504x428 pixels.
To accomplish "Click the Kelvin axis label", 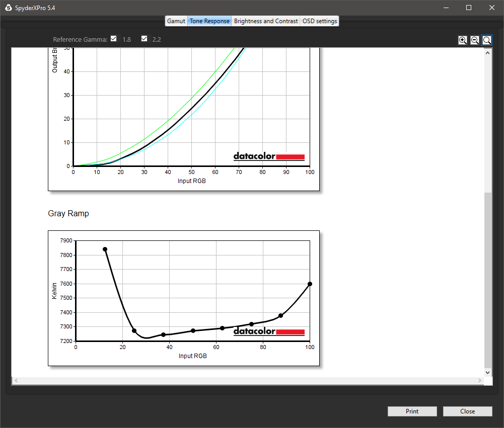I will pyautogui.click(x=54, y=291).
